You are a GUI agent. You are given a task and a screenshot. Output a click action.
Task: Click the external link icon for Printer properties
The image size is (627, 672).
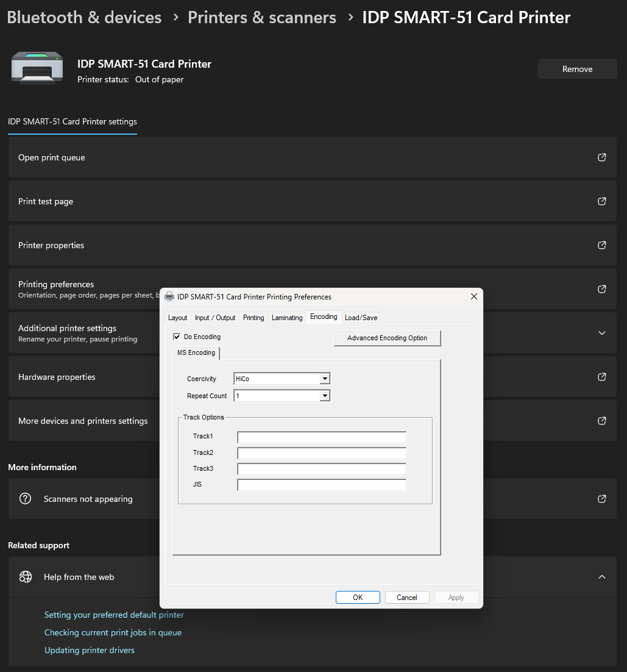[601, 245]
